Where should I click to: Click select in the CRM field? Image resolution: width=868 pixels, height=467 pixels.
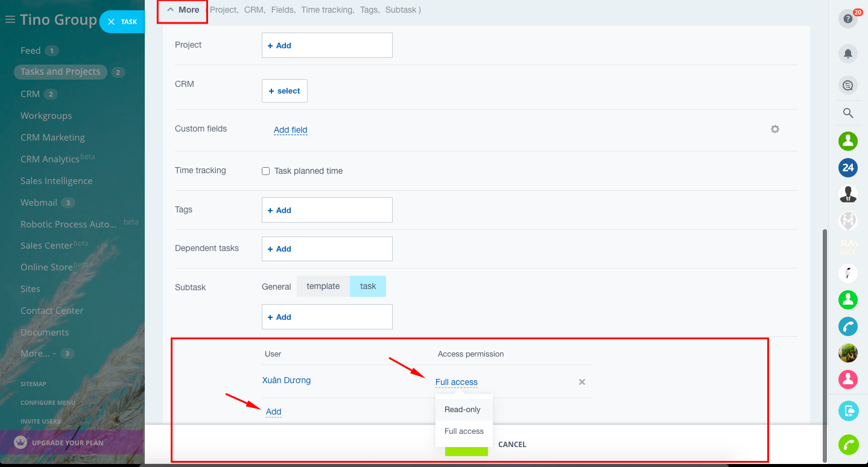point(285,91)
